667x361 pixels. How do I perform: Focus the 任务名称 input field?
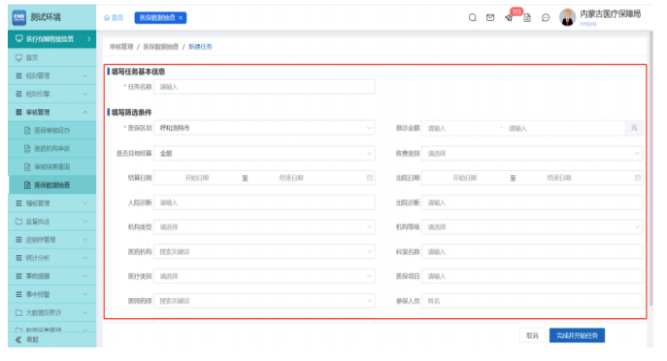point(264,87)
